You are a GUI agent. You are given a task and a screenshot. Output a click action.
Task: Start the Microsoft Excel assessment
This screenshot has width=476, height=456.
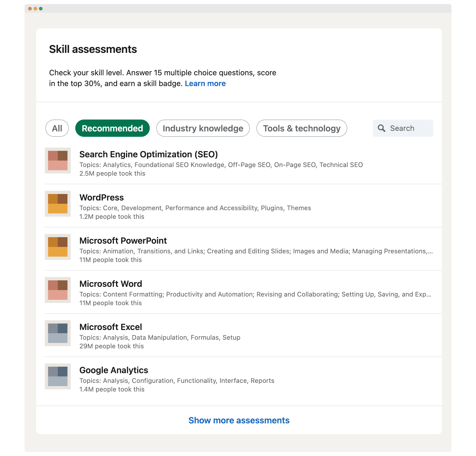coord(111,327)
